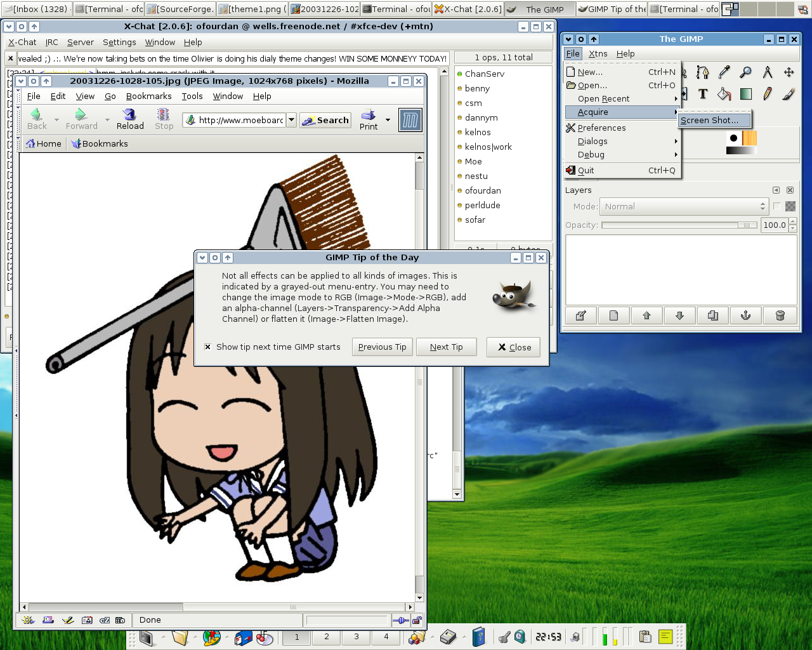Switch to workspace 3 in pager
The height and width of the screenshot is (650, 812).
[357, 637]
